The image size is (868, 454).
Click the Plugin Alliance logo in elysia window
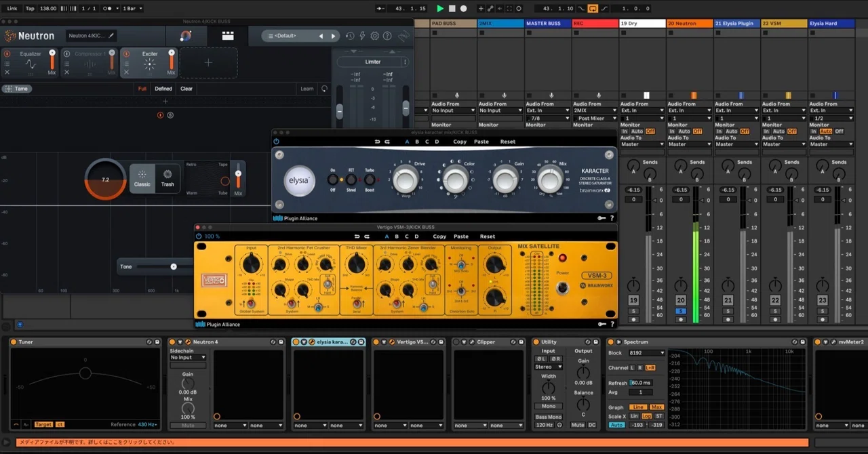coord(295,218)
